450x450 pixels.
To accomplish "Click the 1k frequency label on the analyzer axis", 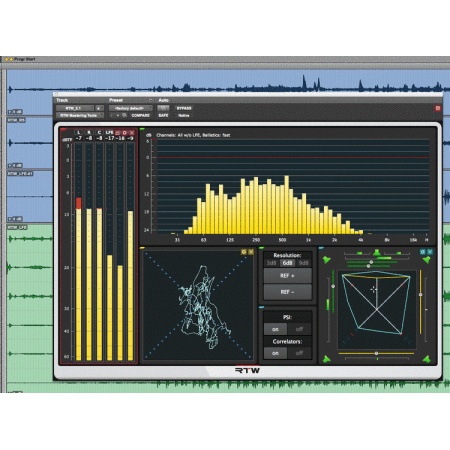I will pos(308,240).
